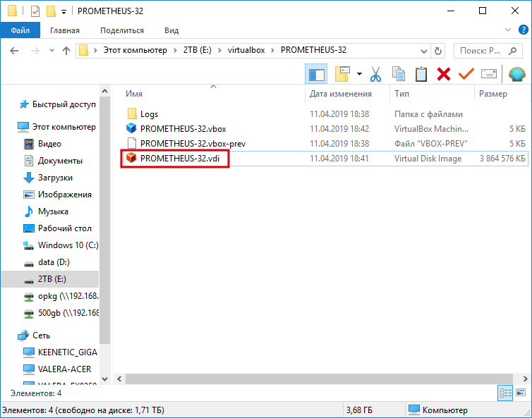Open Help via blue question mark
Screen dimensions: 532x418
tap(523, 30)
